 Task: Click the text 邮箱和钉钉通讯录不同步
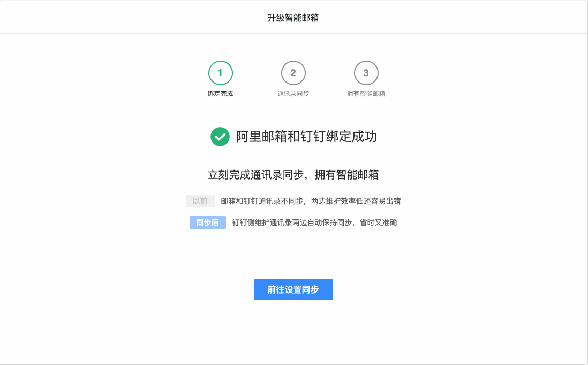(262, 201)
